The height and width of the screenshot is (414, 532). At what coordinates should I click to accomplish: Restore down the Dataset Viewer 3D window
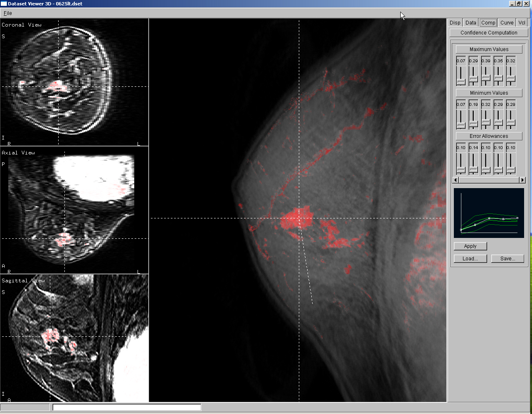(519, 4)
